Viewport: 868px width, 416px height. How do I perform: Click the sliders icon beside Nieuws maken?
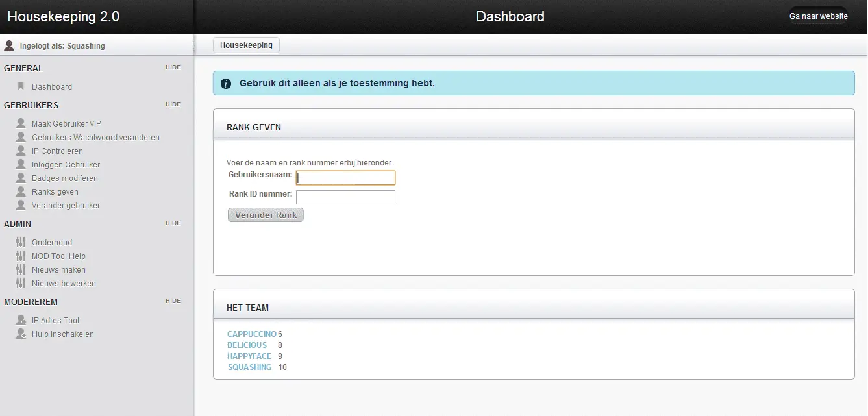[x=21, y=269]
